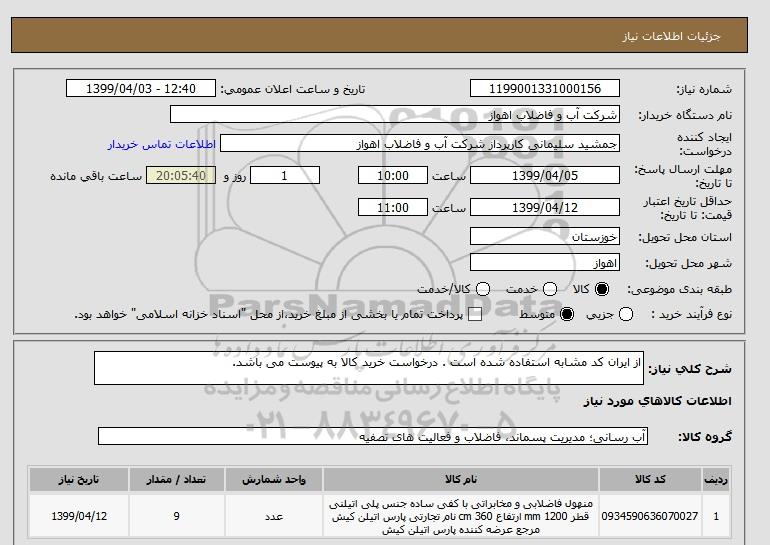Click the تاریخ نیاز column header

[79, 479]
